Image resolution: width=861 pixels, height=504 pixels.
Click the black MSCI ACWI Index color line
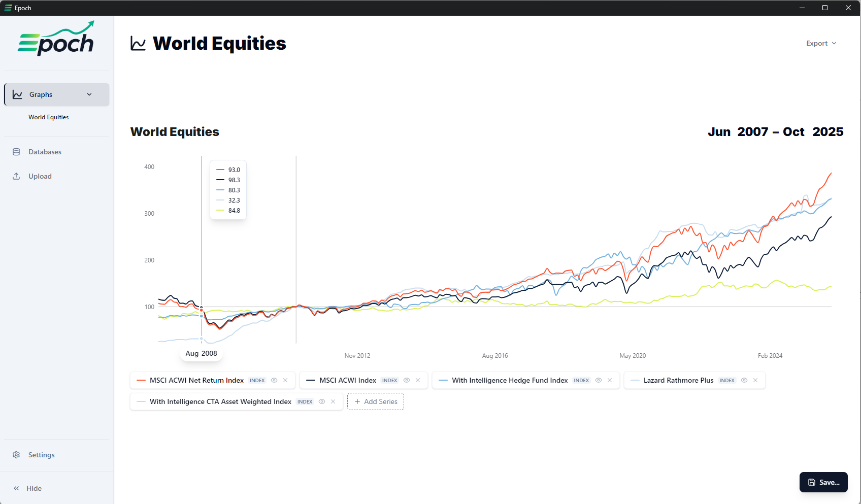(311, 380)
